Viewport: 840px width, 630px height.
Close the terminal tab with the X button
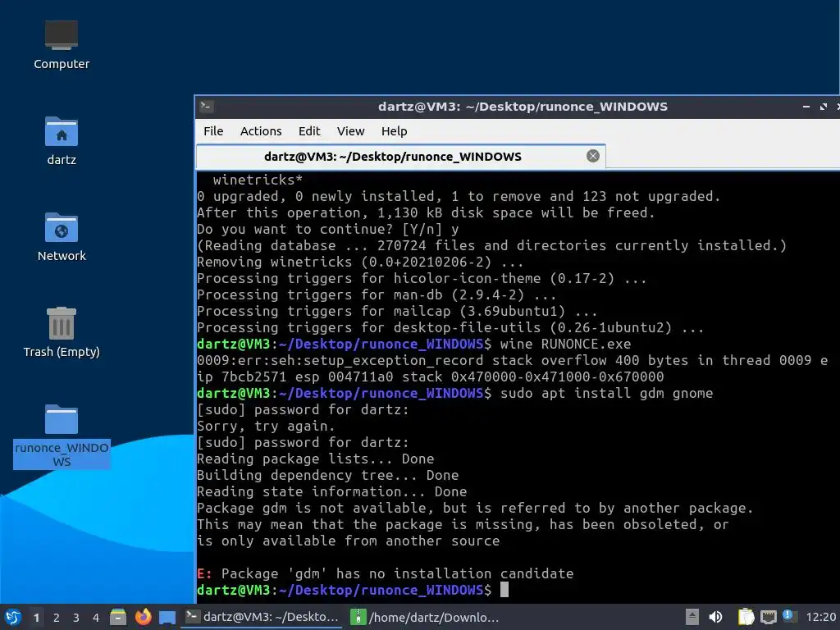592,156
